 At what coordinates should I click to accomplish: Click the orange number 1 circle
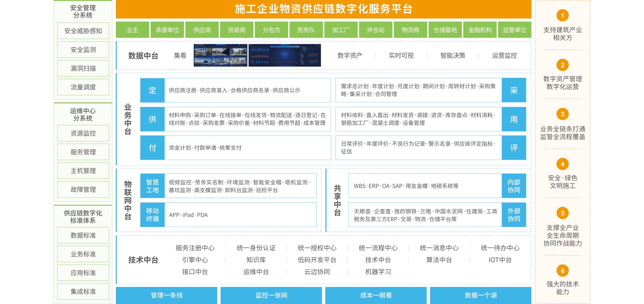click(x=562, y=16)
